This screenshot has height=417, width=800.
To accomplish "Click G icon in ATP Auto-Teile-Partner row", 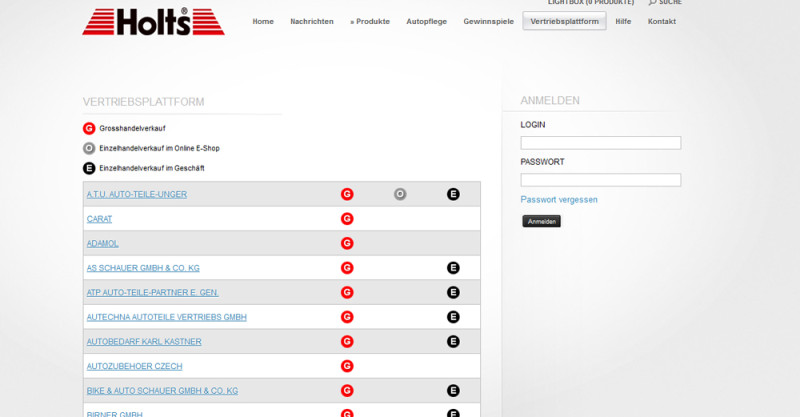I will (x=347, y=292).
